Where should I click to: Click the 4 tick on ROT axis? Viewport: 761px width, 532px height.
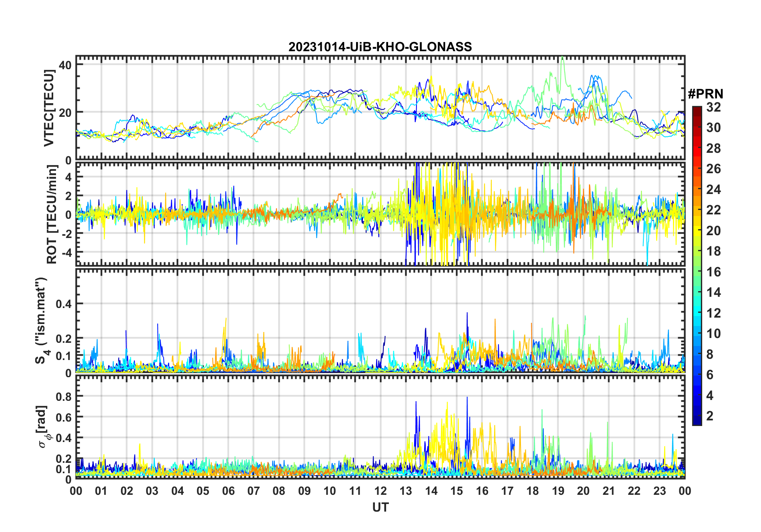68,177
